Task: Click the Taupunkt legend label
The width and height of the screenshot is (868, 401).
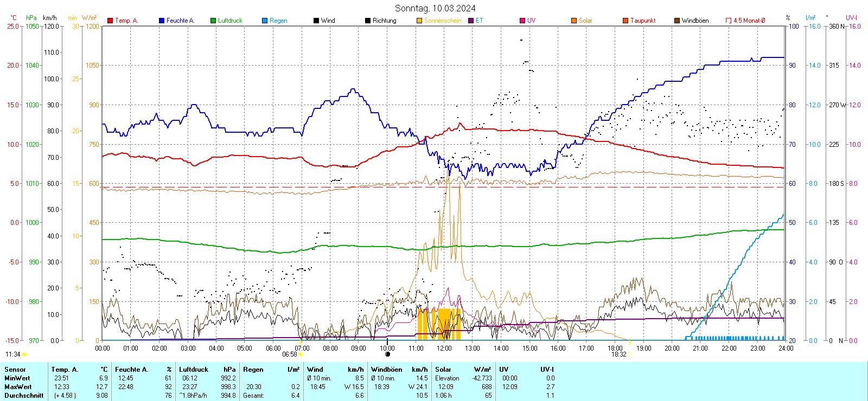Action: pos(643,21)
